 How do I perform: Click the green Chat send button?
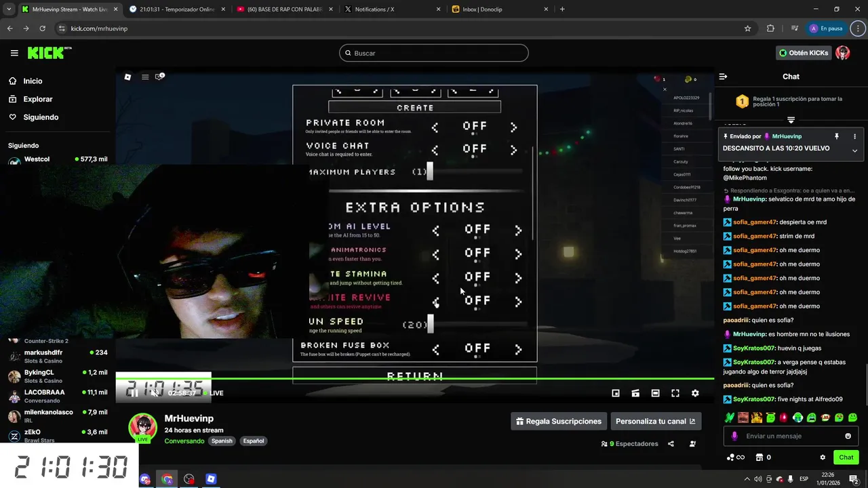846,457
